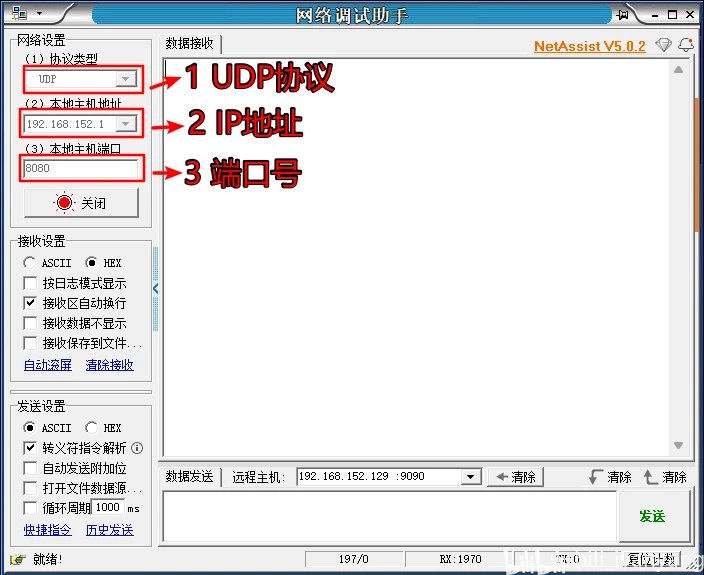The image size is (704, 575).
Task: Click the left-arrow clear button near remote host
Action: [515, 477]
